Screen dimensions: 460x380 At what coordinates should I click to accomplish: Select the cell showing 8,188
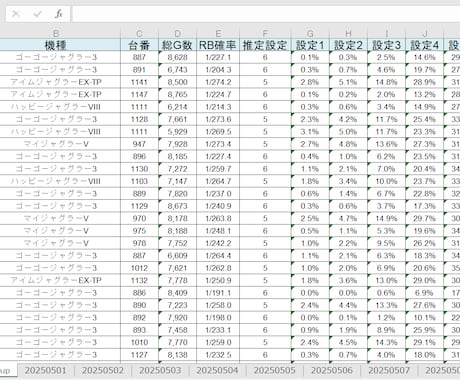pos(178,231)
